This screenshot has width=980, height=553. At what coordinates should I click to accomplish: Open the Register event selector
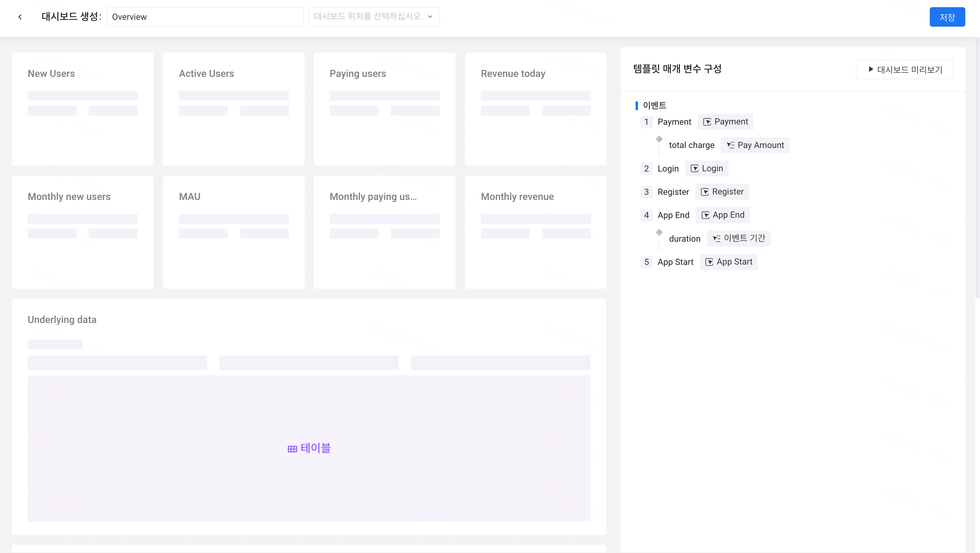(x=722, y=192)
